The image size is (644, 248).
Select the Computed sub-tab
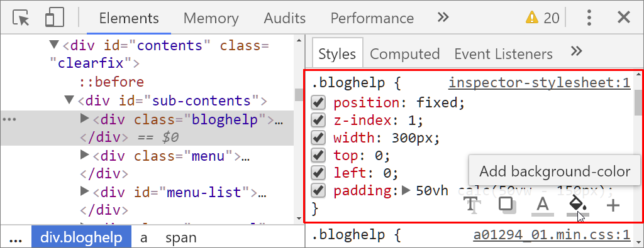405,54
